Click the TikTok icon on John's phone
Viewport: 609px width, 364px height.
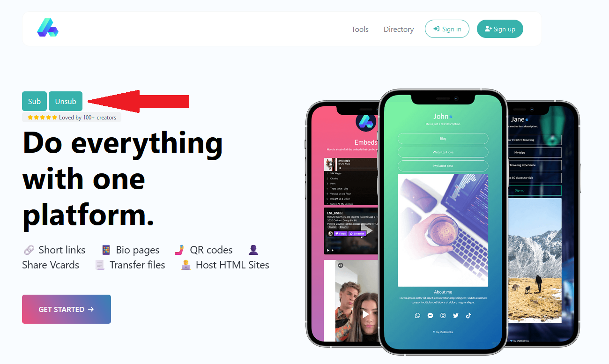tap(468, 316)
